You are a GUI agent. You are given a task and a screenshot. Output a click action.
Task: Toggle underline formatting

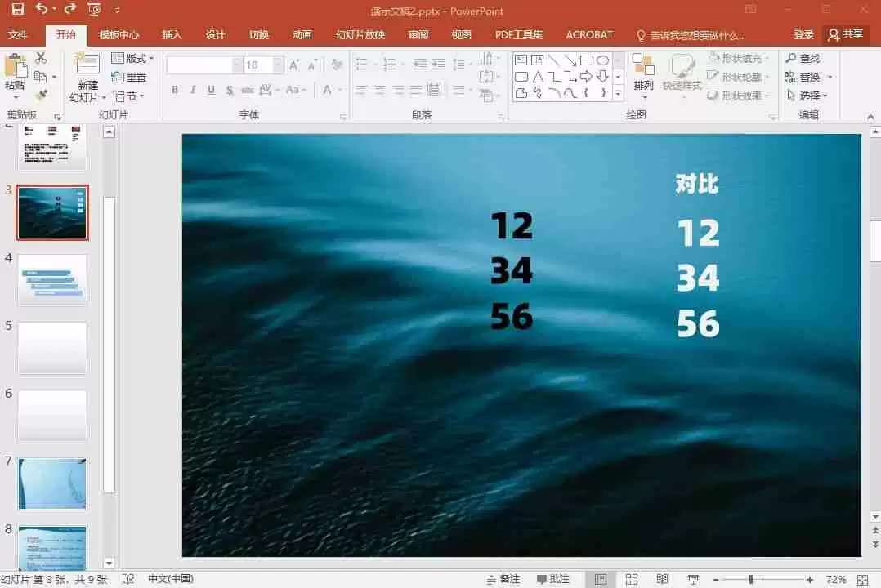pos(209,90)
